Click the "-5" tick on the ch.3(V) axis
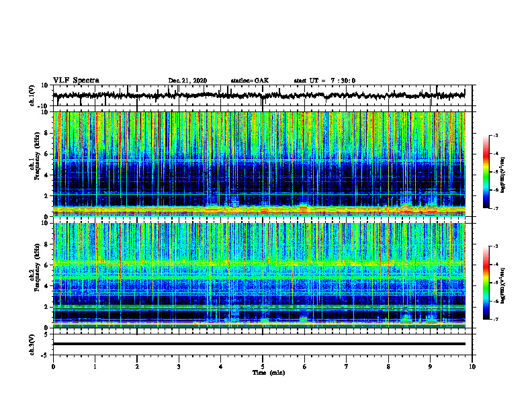This screenshot has height=411, width=532. point(44,355)
